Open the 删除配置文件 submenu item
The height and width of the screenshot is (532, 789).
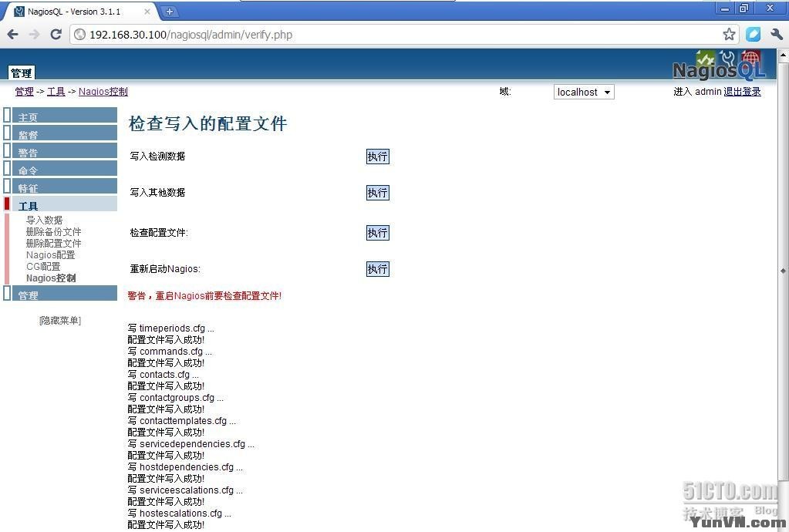click(53, 244)
